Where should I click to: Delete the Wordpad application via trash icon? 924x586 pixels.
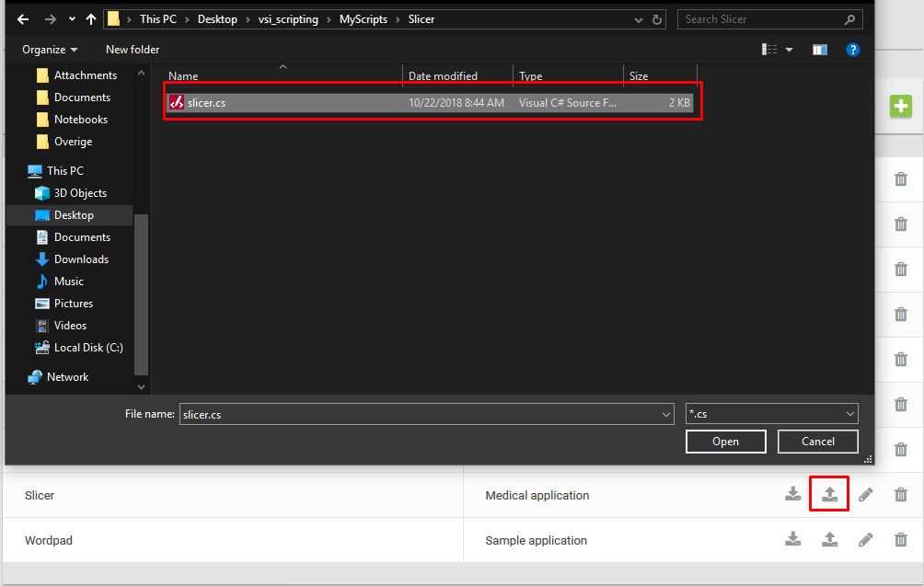tap(901, 540)
